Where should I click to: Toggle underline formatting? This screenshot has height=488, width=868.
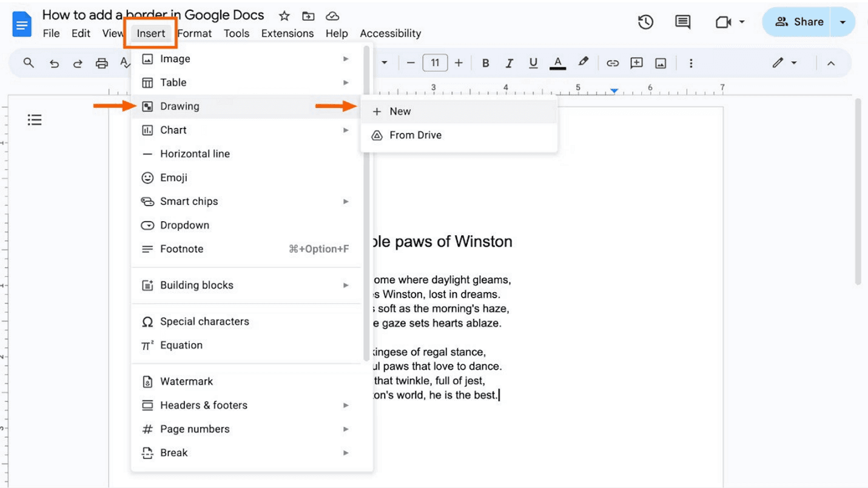[533, 63]
